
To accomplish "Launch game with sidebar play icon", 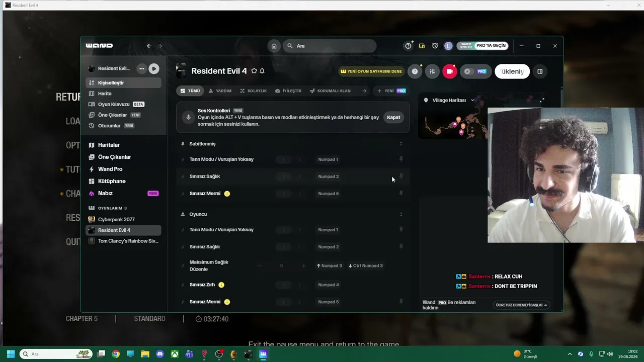I will point(154,68).
